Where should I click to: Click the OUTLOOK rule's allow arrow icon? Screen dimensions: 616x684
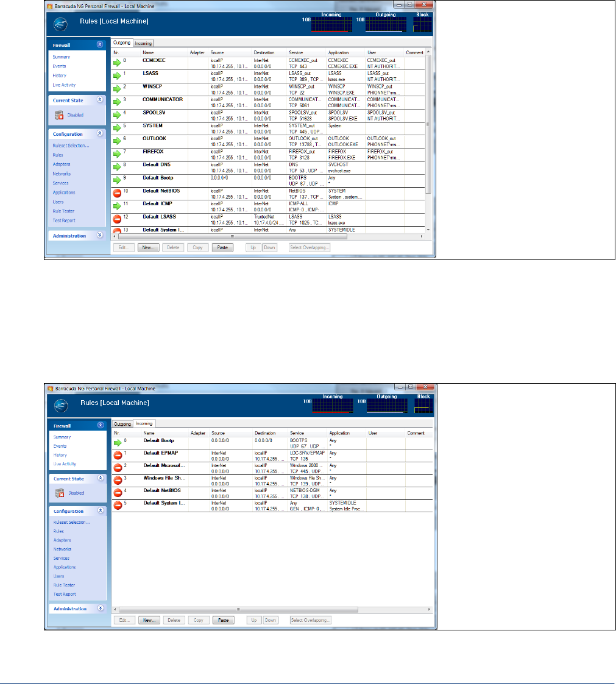[x=117, y=141]
